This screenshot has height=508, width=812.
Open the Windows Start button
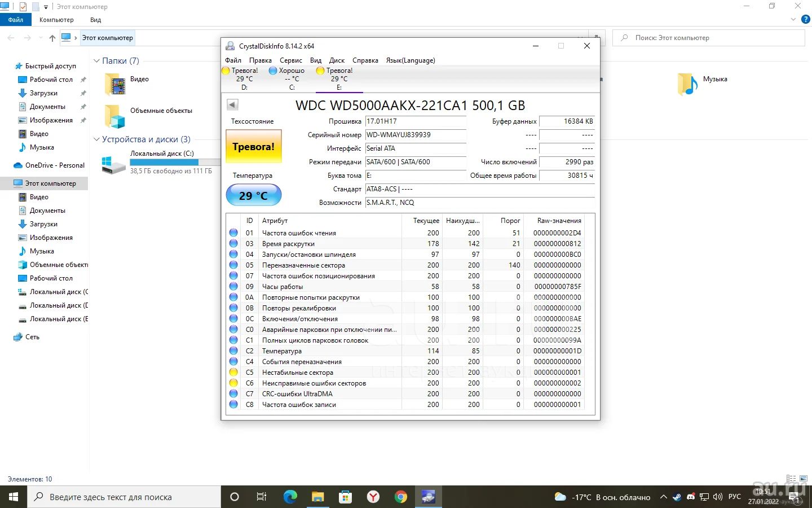[x=14, y=497]
